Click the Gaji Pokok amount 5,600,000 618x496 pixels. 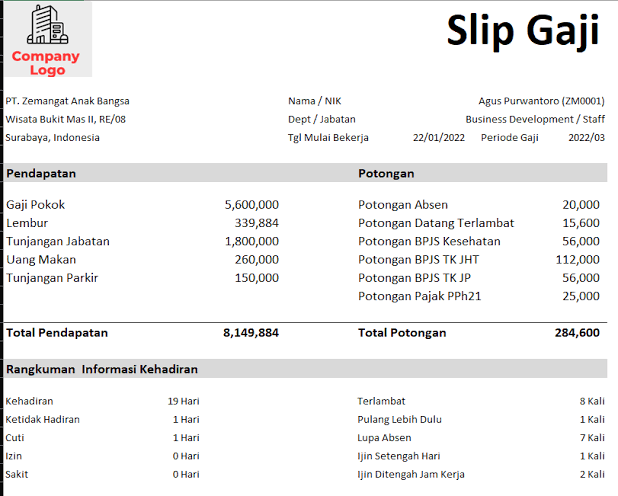click(x=252, y=204)
